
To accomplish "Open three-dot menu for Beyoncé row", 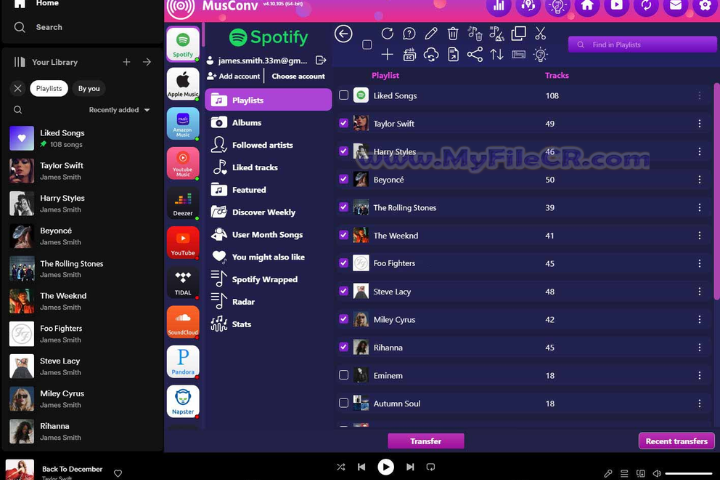I will [699, 180].
